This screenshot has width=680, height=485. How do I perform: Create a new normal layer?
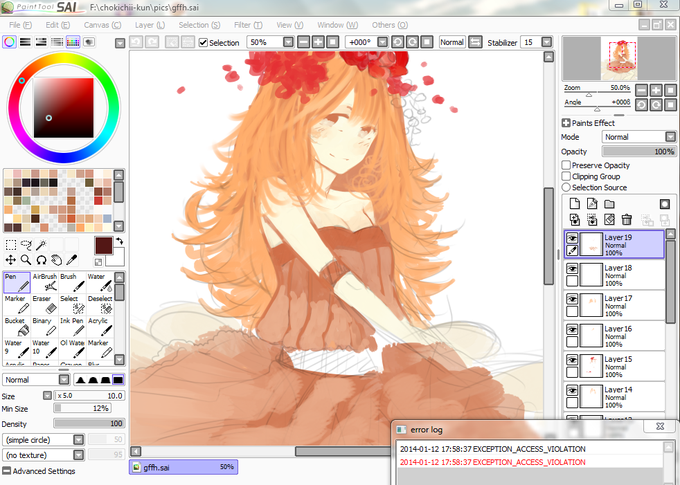(x=575, y=203)
